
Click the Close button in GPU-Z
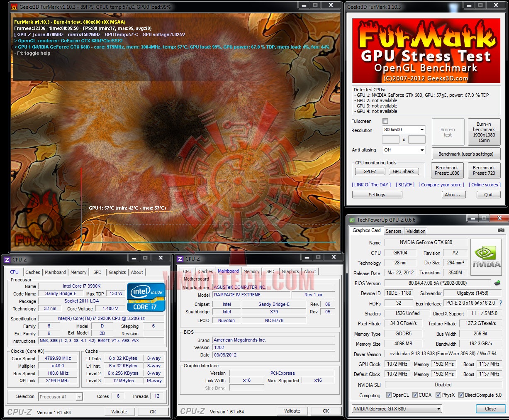(490, 409)
